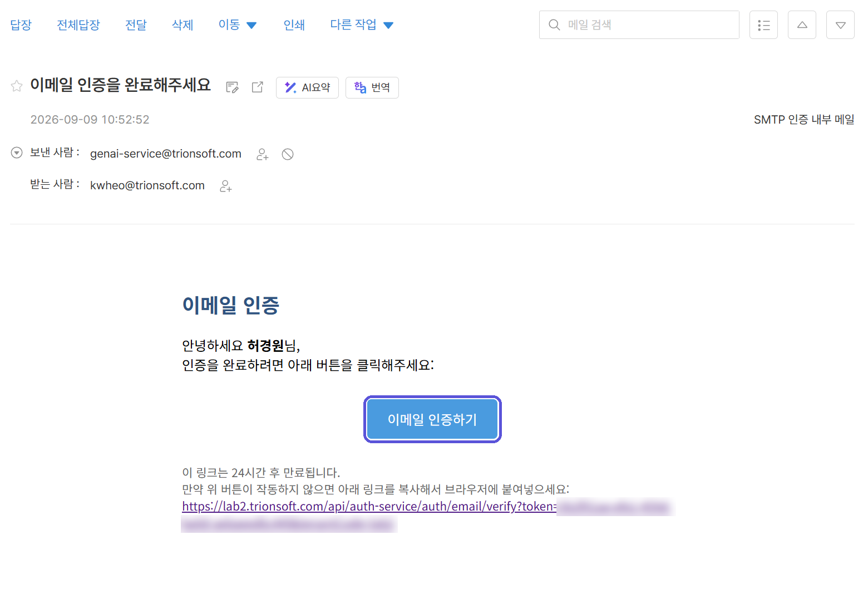Click the search magnifier icon

[554, 24]
